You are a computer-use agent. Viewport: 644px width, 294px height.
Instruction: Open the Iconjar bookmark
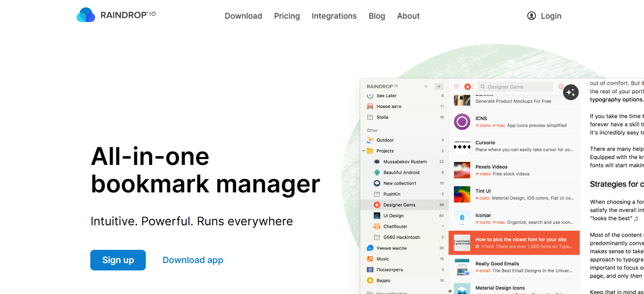514,219
